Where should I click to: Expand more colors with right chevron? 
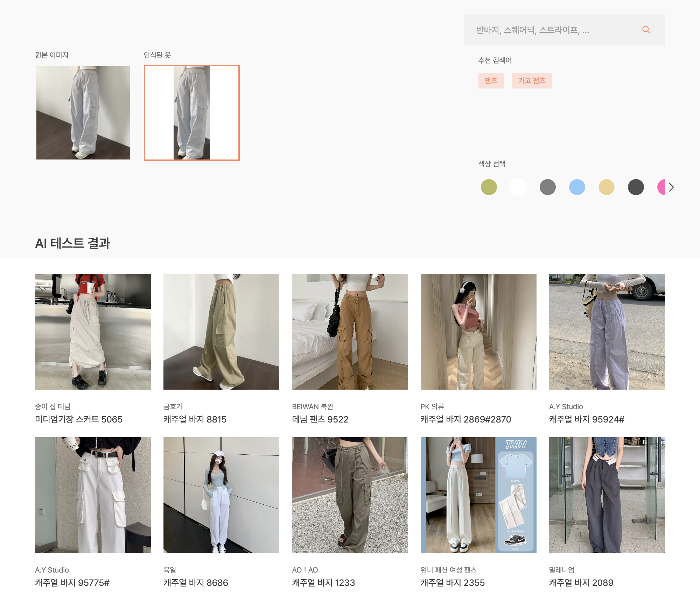click(x=671, y=187)
